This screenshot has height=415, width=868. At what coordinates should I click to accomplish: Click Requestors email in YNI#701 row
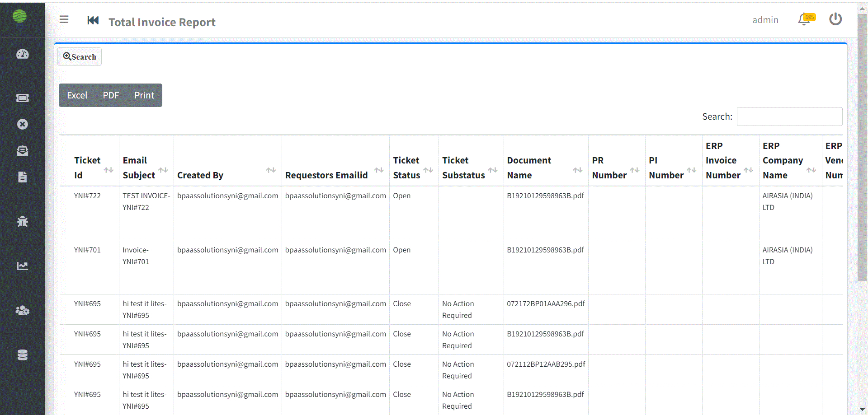(x=335, y=250)
